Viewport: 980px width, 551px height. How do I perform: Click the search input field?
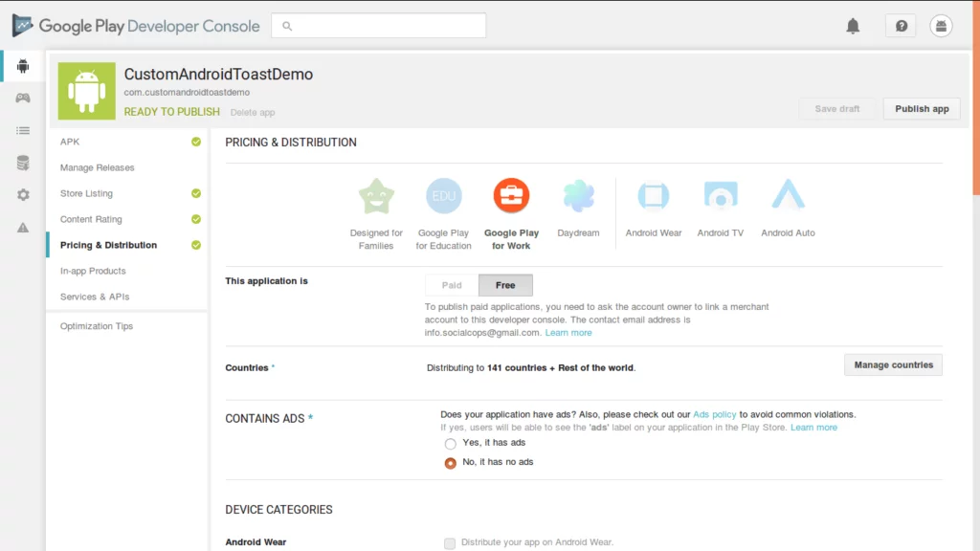coord(378,26)
